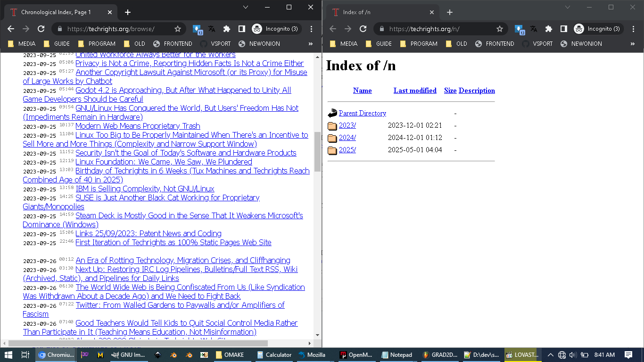Reload the Index of /n page

tap(363, 29)
